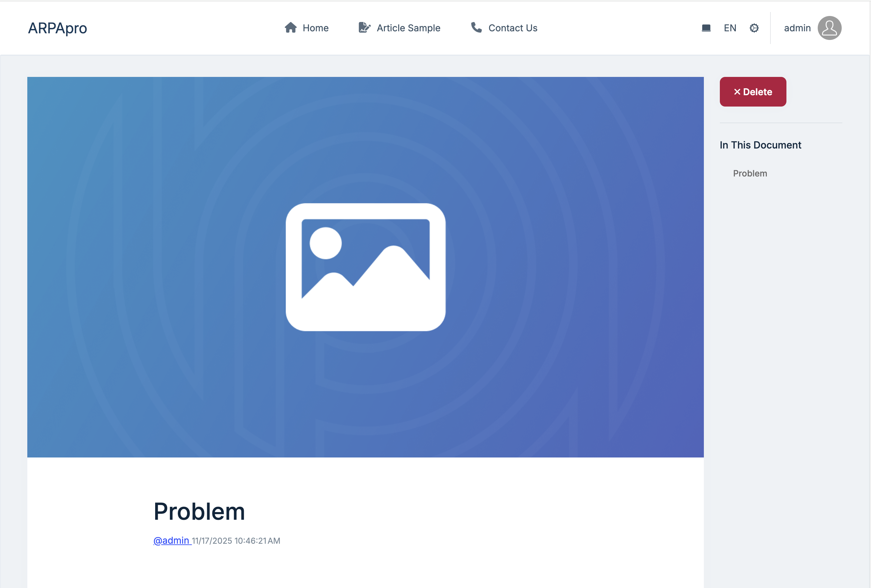
Task: Jump to Problem in document outline
Action: point(749,173)
